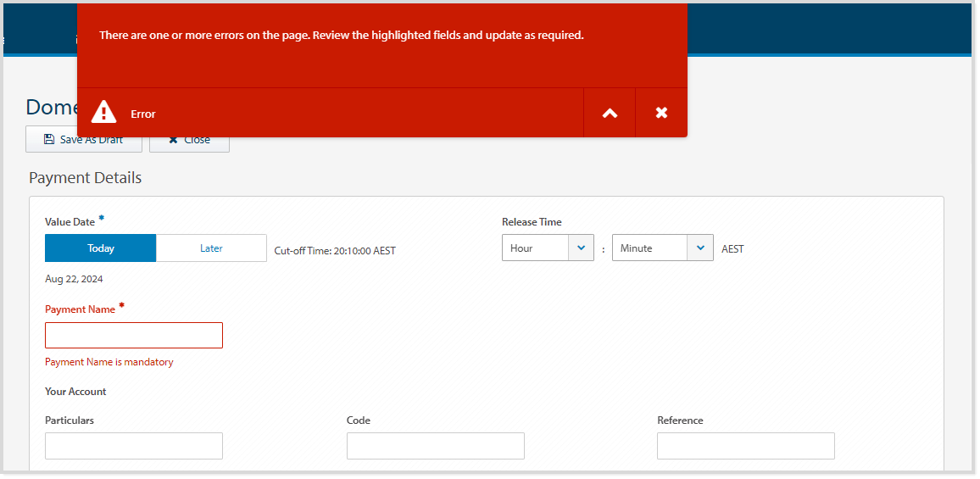Switch value date to Later

(x=211, y=248)
